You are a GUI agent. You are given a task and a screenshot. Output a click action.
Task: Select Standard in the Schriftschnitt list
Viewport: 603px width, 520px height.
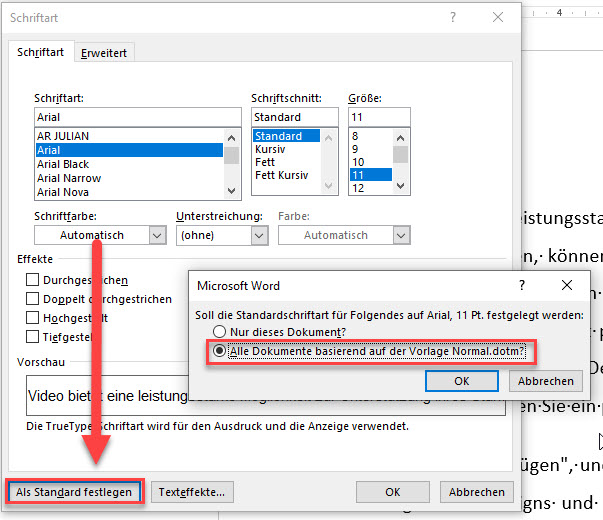[286, 136]
